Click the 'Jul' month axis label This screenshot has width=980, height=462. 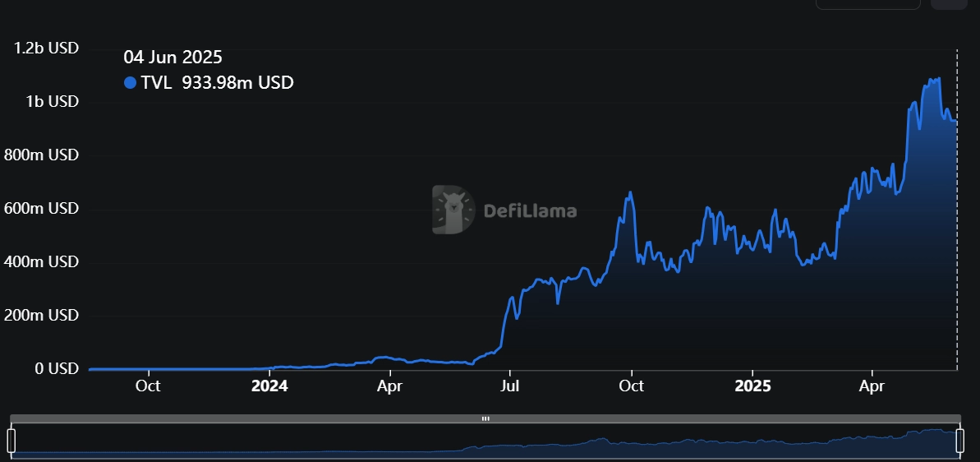(510, 386)
